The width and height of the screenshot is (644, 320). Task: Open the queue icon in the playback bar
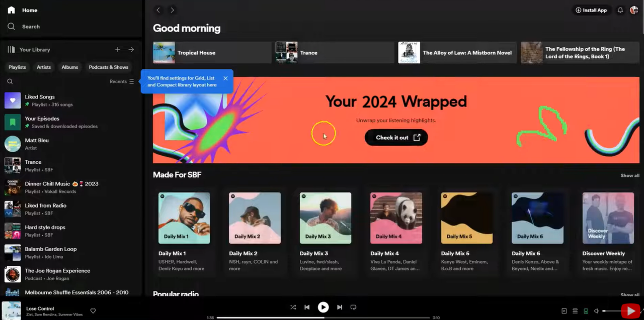[x=575, y=310]
